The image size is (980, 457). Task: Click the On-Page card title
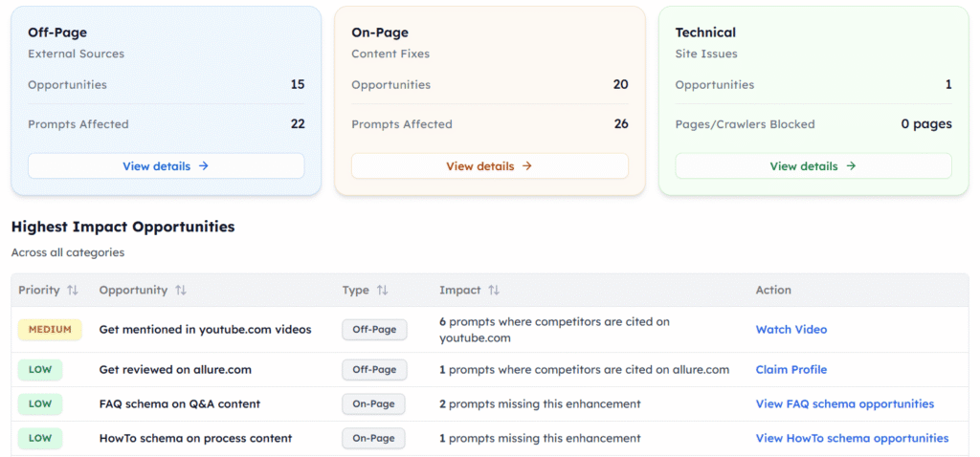(x=380, y=33)
